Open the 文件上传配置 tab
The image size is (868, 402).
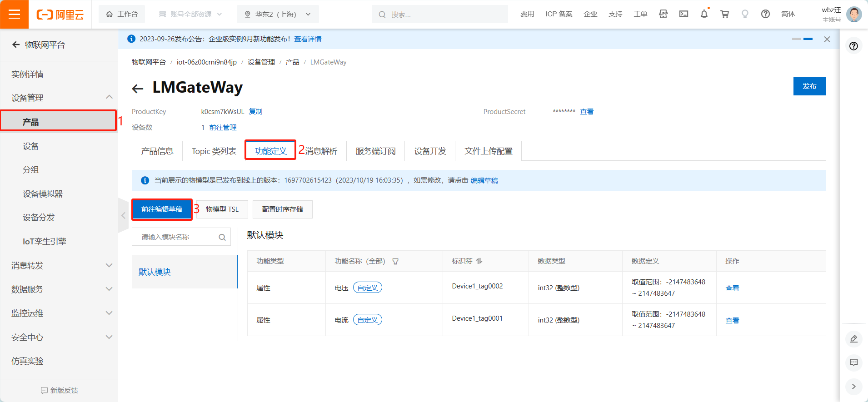[489, 151]
